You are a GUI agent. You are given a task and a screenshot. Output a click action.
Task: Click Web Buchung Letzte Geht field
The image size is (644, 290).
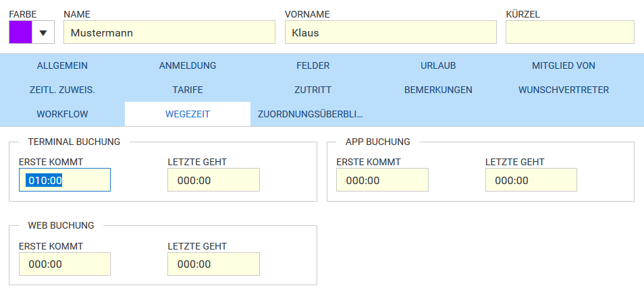(213, 264)
